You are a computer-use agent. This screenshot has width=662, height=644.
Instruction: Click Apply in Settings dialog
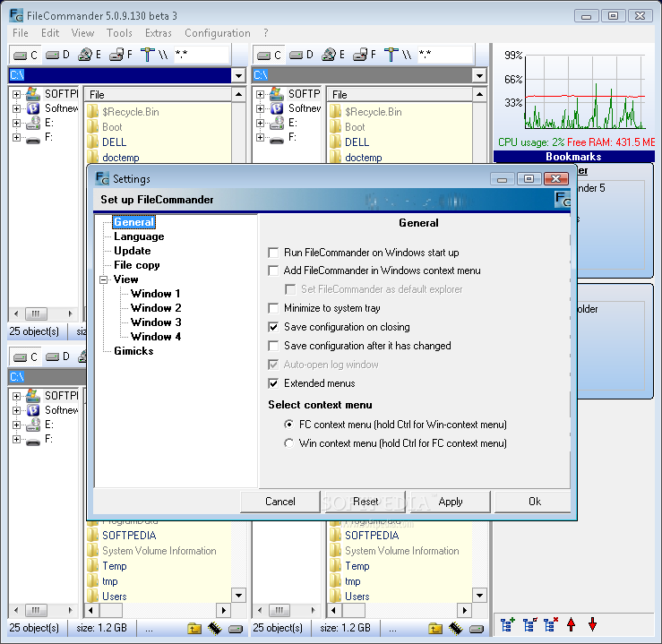(451, 502)
